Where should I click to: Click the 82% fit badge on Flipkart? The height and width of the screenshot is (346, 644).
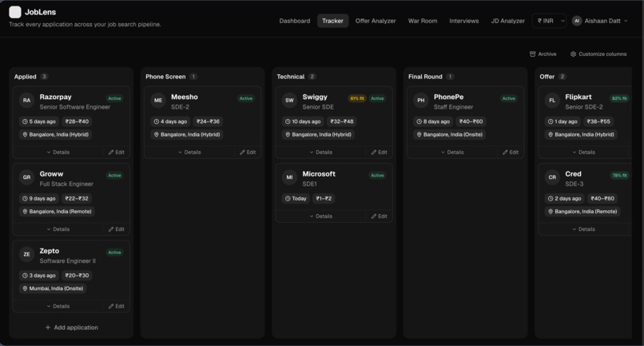619,98
